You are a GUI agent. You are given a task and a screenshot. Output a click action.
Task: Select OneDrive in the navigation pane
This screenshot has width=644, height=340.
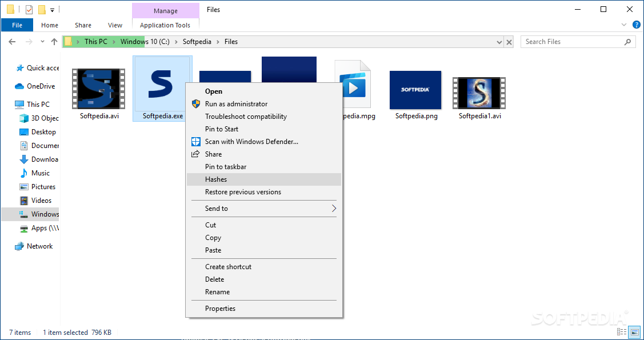[36, 86]
